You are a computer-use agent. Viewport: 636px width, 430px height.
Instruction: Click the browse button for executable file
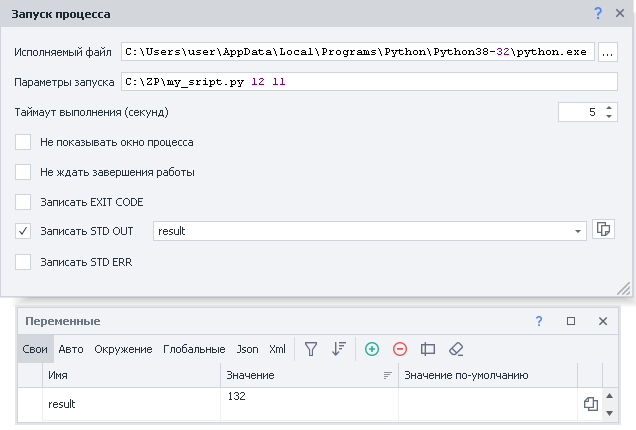(609, 51)
